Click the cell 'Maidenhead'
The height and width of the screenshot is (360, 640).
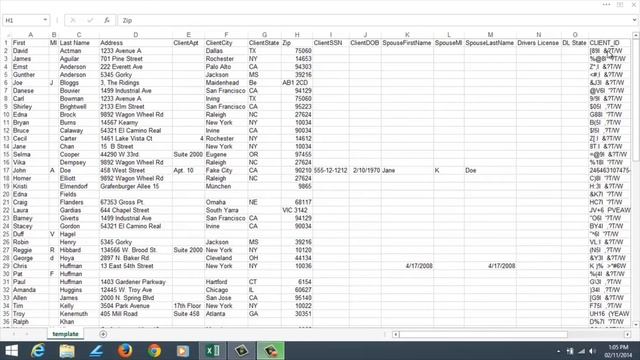tap(226, 82)
